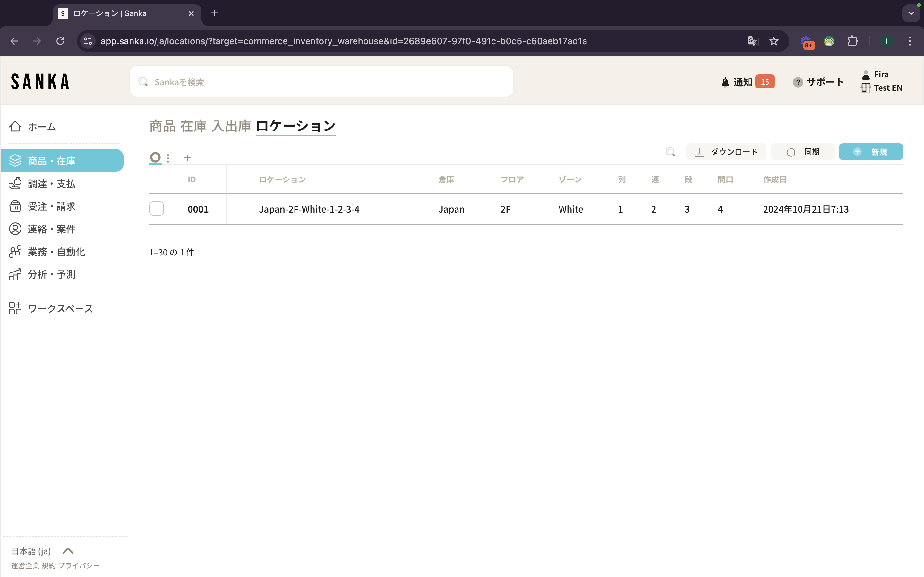The height and width of the screenshot is (577, 924).
Task: Click the add view plus icon
Action: tap(187, 158)
